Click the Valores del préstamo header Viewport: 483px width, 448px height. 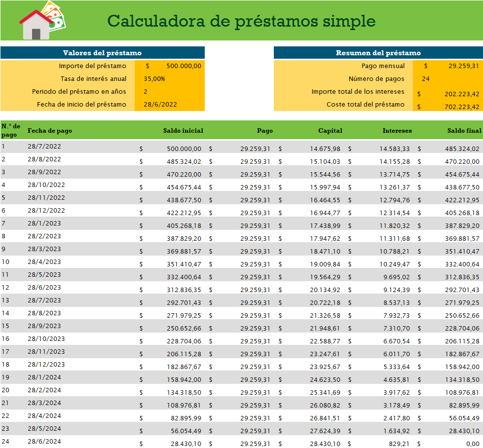tap(102, 53)
